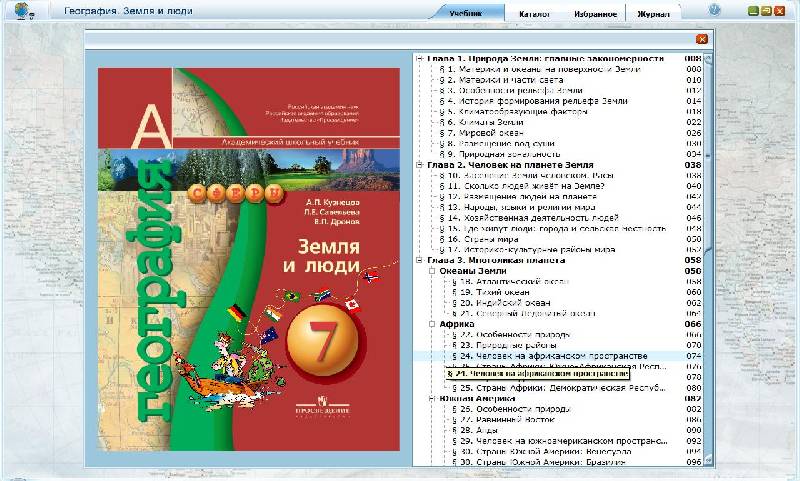800x481 pixels.
Task: Open § 28. Анды
Action: (474, 431)
